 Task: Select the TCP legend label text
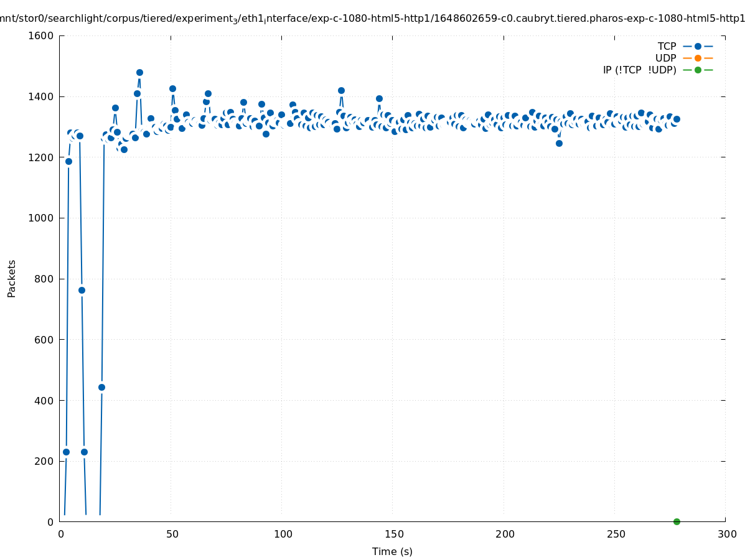(667, 46)
